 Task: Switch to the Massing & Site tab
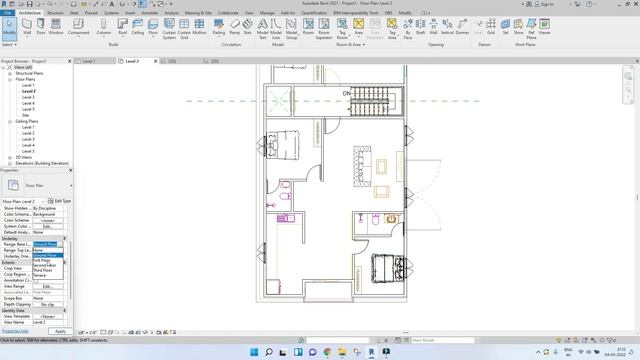[198, 13]
